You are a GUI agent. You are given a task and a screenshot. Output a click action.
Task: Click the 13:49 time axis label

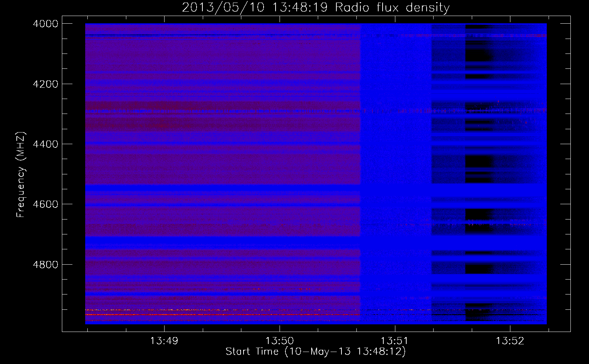click(164, 341)
